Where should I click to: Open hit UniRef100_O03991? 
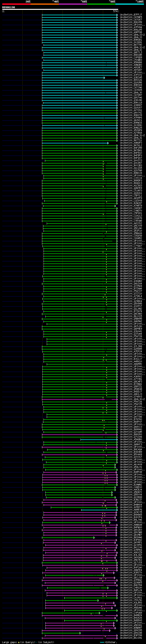pos(131,42)
